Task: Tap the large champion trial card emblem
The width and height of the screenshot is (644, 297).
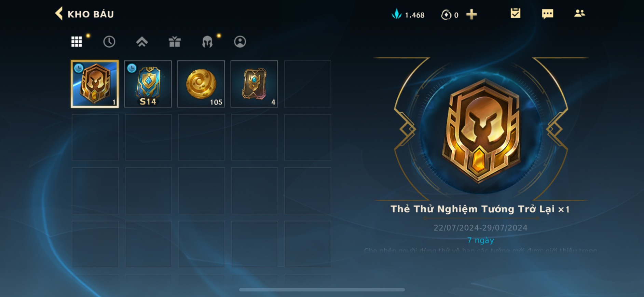Action: [481, 130]
